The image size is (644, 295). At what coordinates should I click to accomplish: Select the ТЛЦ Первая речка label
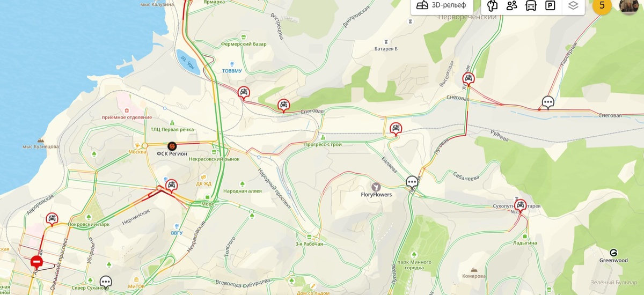coord(172,129)
